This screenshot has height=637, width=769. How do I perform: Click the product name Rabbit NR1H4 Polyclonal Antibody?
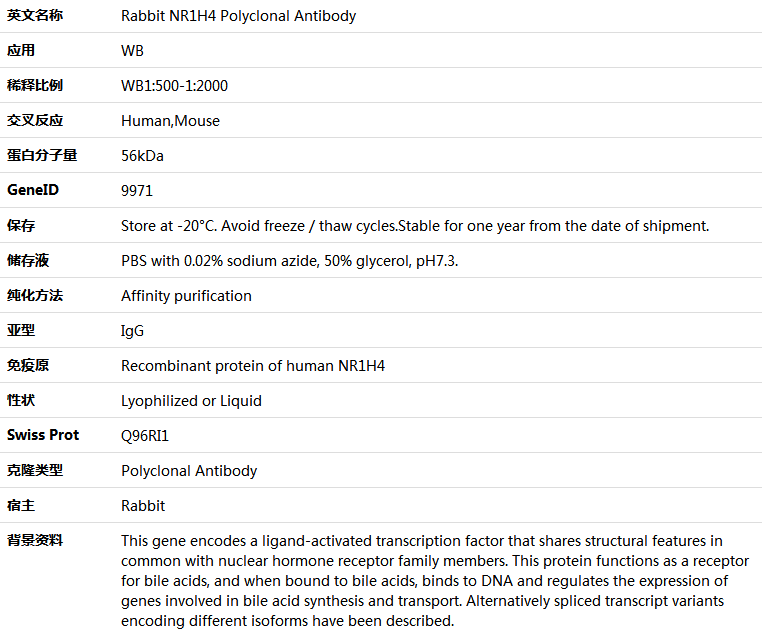pyautogui.click(x=238, y=16)
